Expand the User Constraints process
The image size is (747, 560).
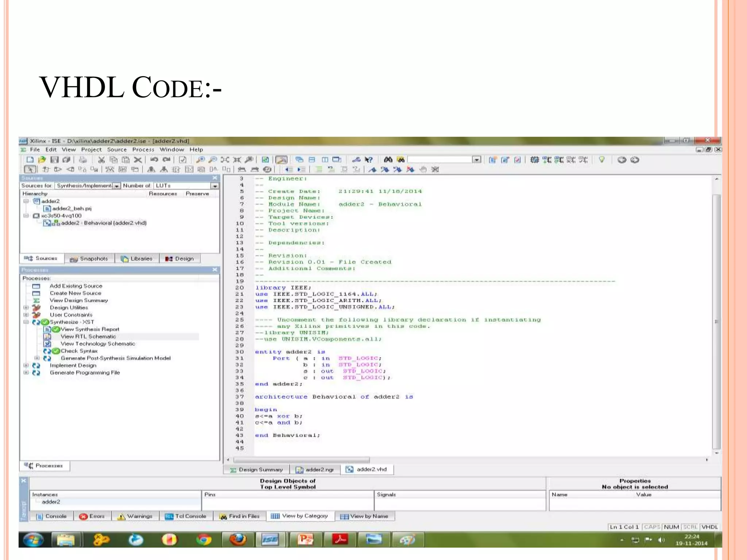pyautogui.click(x=26, y=315)
